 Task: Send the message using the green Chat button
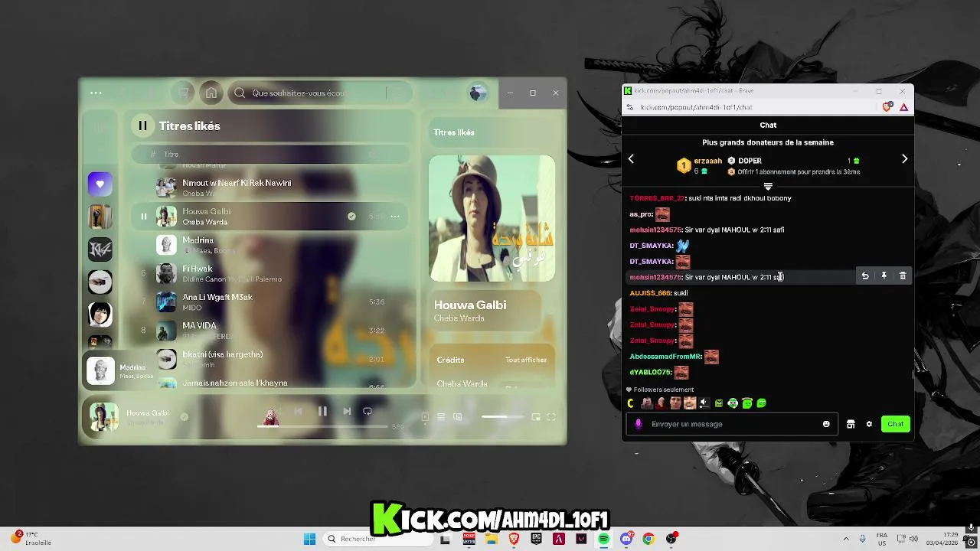click(x=895, y=424)
